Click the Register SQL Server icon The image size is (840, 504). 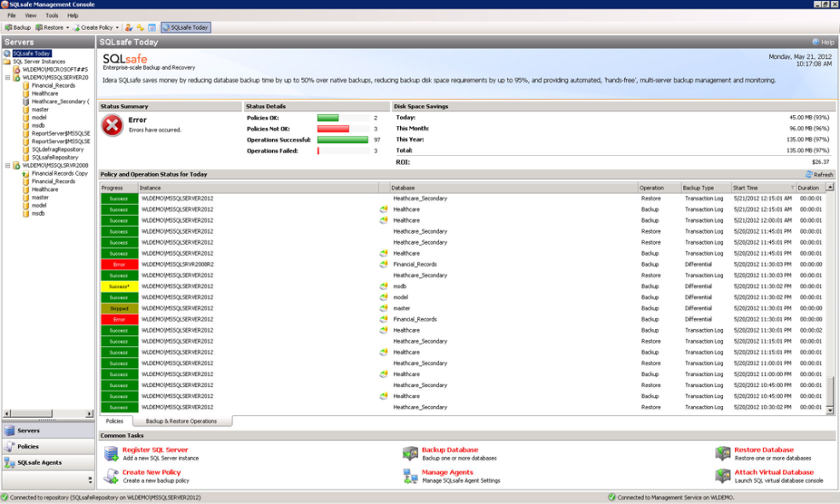click(x=111, y=454)
